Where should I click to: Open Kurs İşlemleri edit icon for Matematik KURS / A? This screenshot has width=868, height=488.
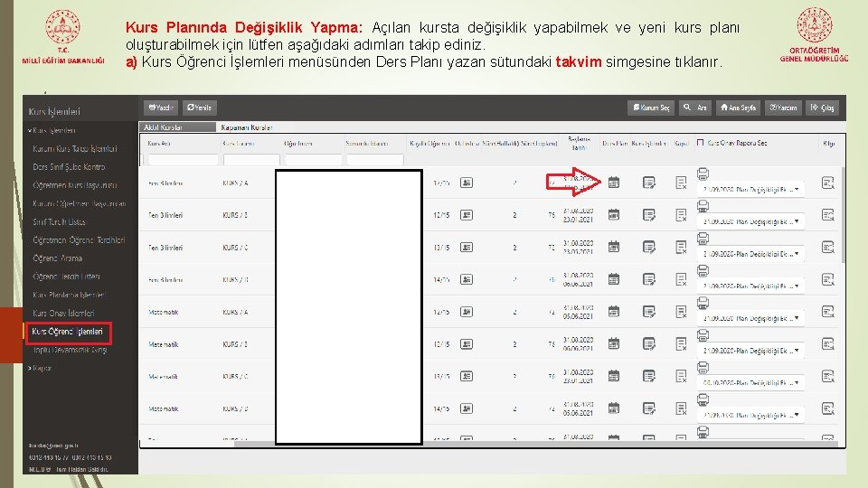(x=649, y=312)
